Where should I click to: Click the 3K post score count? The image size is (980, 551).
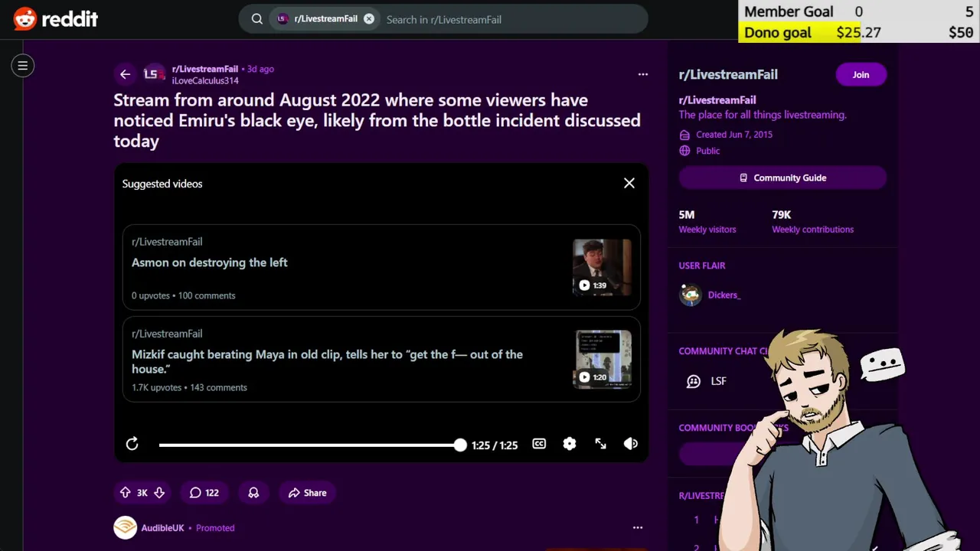pyautogui.click(x=142, y=493)
